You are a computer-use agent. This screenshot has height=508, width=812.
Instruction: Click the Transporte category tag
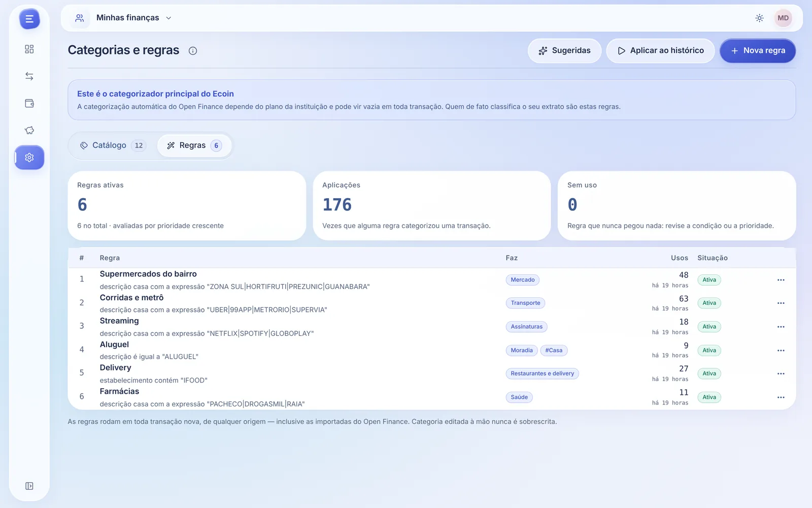pos(525,303)
